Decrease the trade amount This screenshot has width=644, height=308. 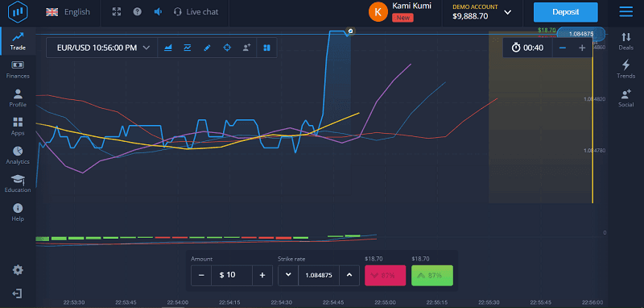201,275
